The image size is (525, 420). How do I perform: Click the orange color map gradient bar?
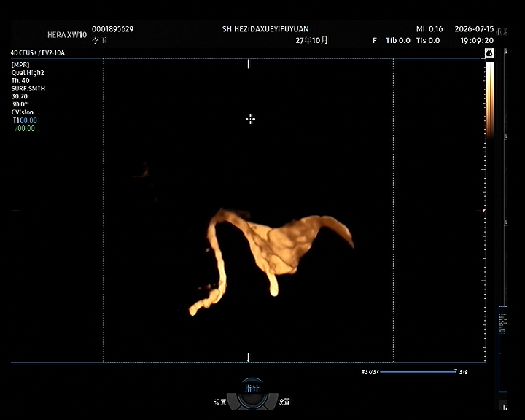(490, 100)
